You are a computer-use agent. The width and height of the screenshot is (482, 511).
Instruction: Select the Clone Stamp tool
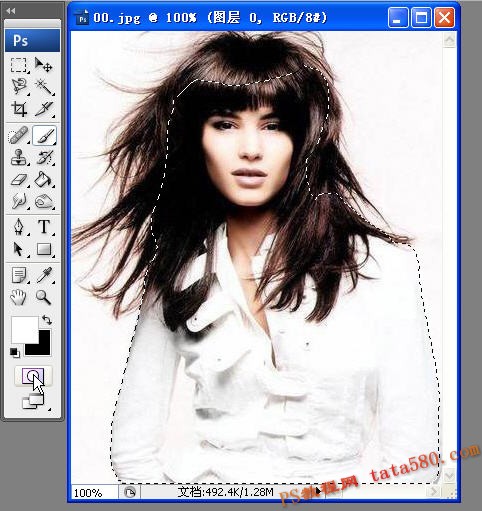tap(19, 157)
